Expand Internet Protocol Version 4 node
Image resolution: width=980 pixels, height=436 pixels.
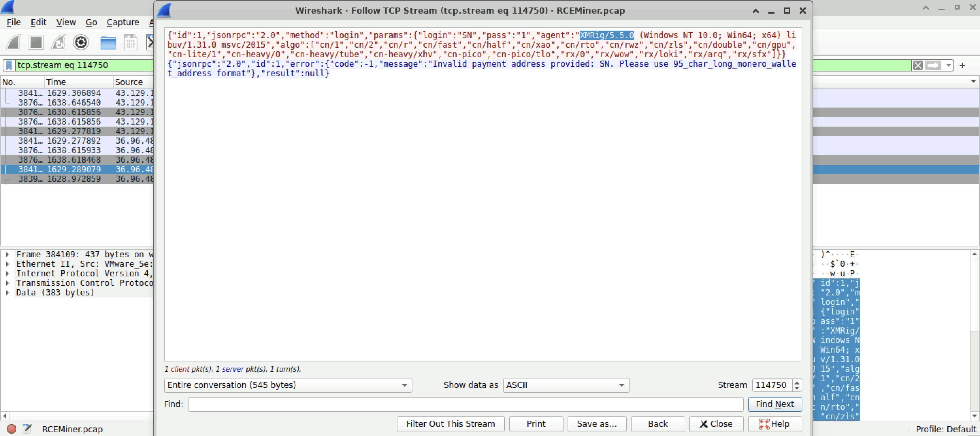pyautogui.click(x=7, y=273)
